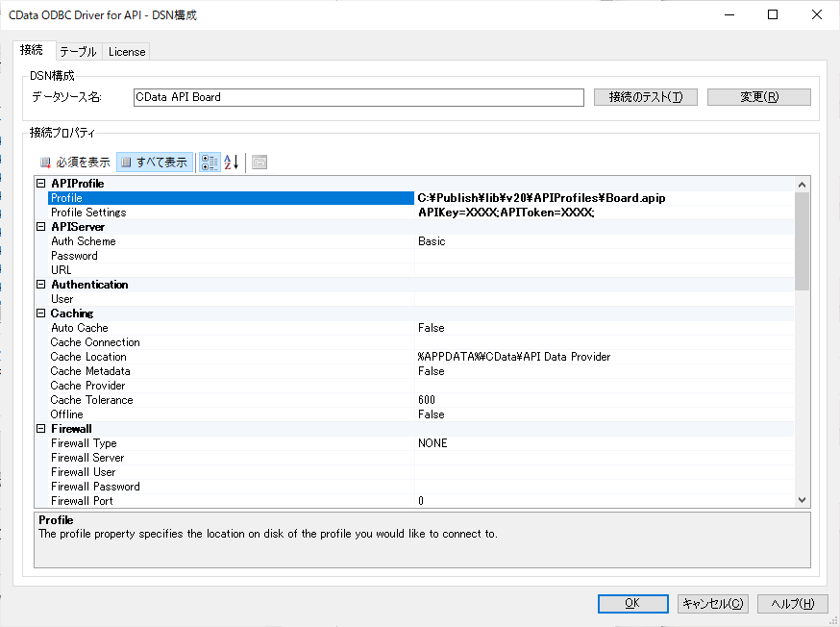Collapse the Firewall category
The width and height of the screenshot is (840, 627).
pos(41,429)
